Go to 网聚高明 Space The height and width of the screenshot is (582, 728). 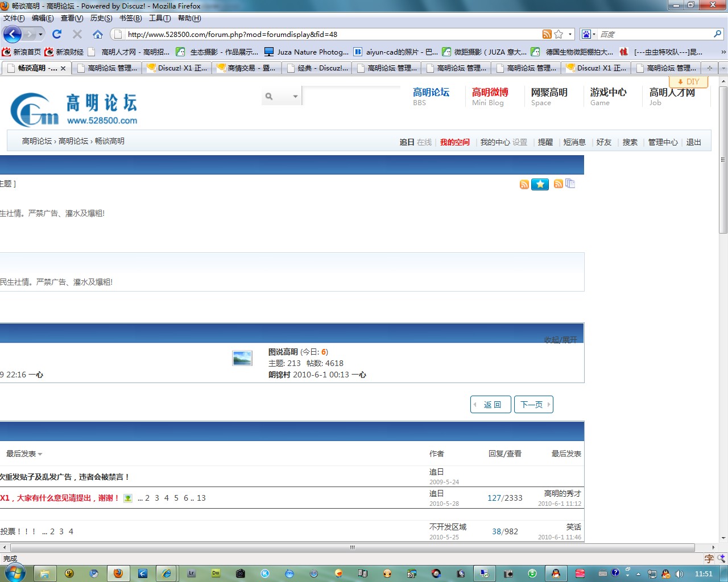(549, 96)
